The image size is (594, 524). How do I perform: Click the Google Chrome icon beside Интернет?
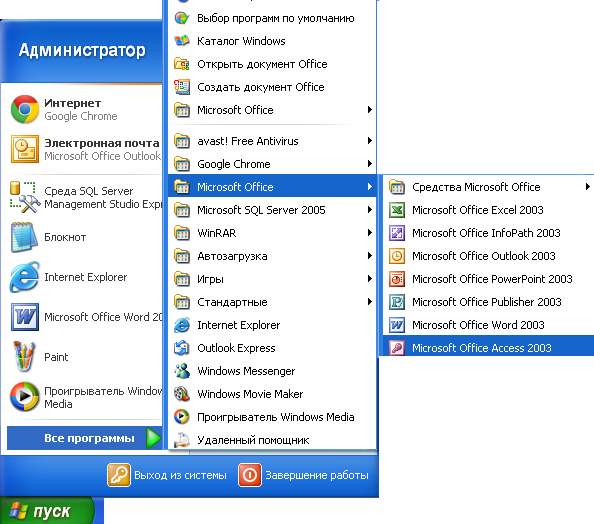click(x=25, y=109)
